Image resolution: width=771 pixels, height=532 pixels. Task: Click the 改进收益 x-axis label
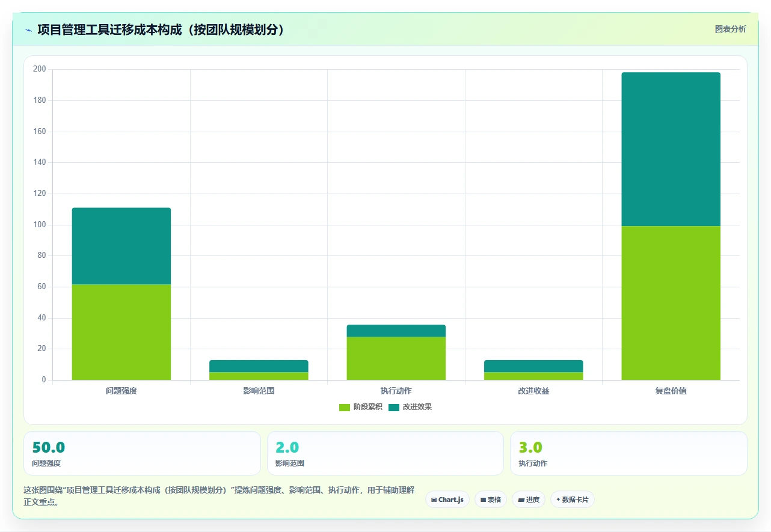pos(533,391)
